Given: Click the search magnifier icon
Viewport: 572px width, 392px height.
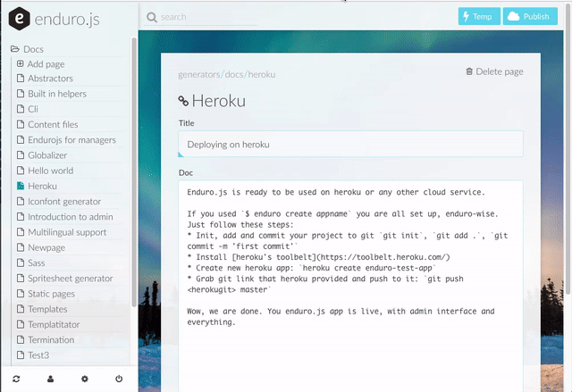Looking at the screenshot, I should (x=151, y=17).
